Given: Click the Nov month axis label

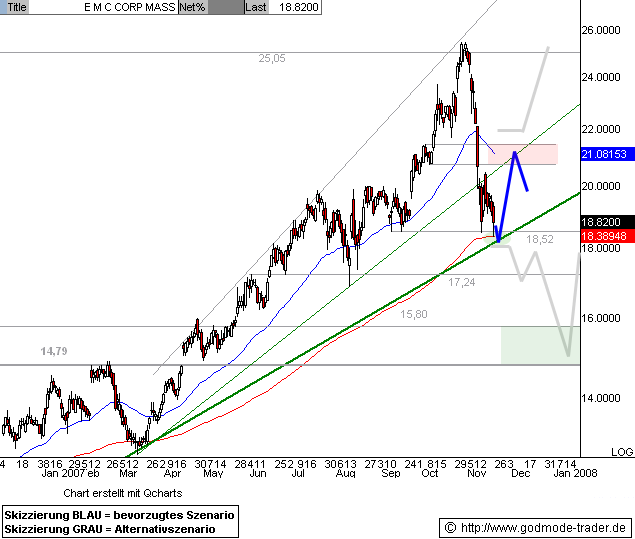Looking at the screenshot, I should 476,473.
